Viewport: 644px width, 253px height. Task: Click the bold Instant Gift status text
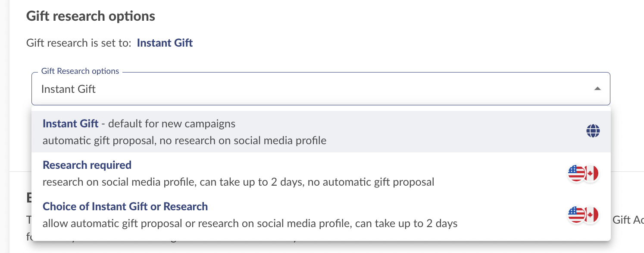[x=165, y=43]
